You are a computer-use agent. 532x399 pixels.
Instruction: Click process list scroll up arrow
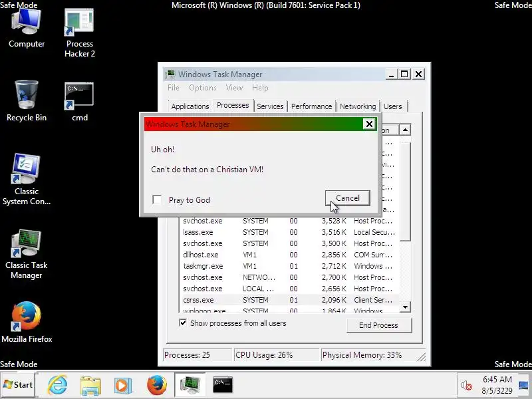(x=405, y=130)
